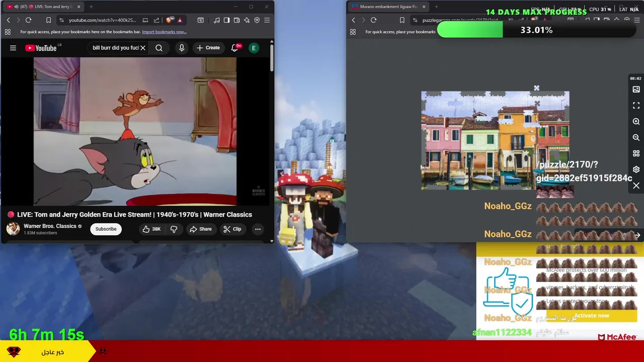Go back in the YouTube browser window
The image size is (644, 362).
8,20
